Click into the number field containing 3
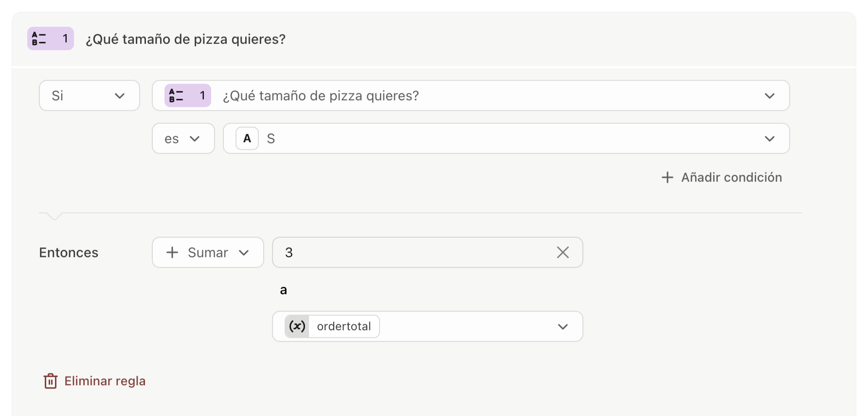 click(x=414, y=252)
